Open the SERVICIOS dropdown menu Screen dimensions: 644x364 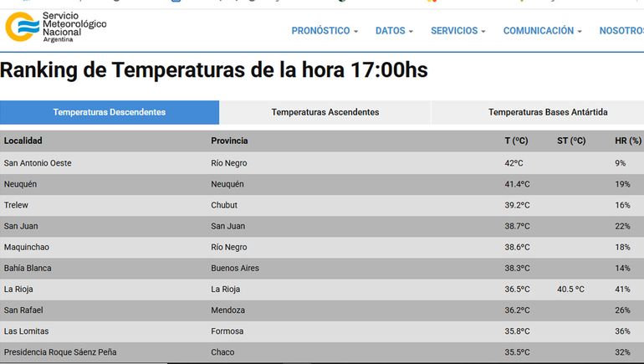[457, 31]
